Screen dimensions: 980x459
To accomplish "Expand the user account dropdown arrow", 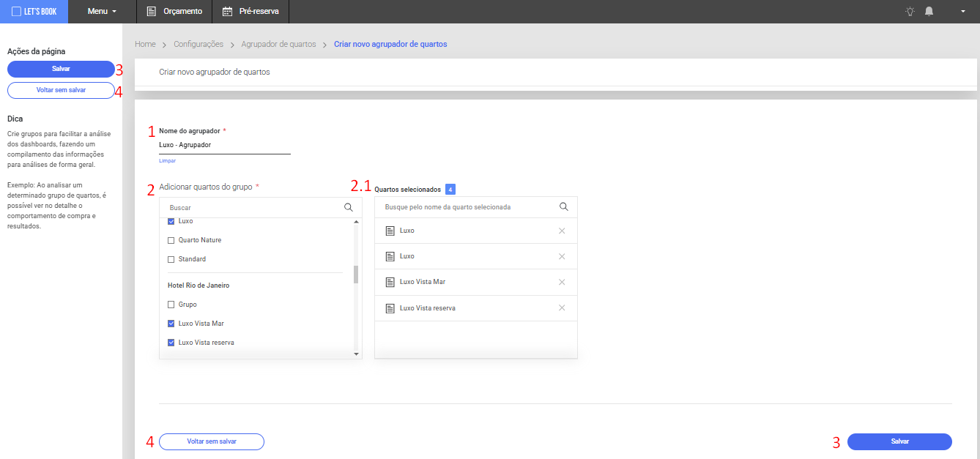I will (962, 12).
